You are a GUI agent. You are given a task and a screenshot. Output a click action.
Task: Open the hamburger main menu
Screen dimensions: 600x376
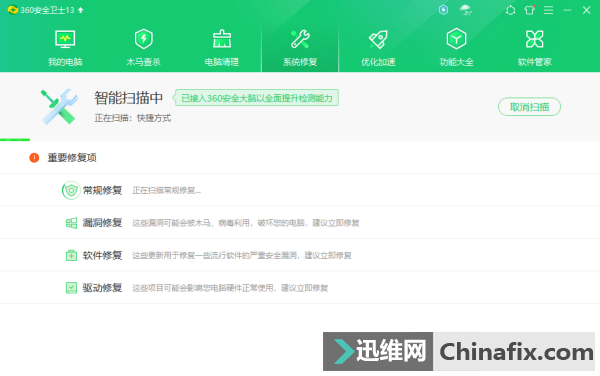point(548,10)
